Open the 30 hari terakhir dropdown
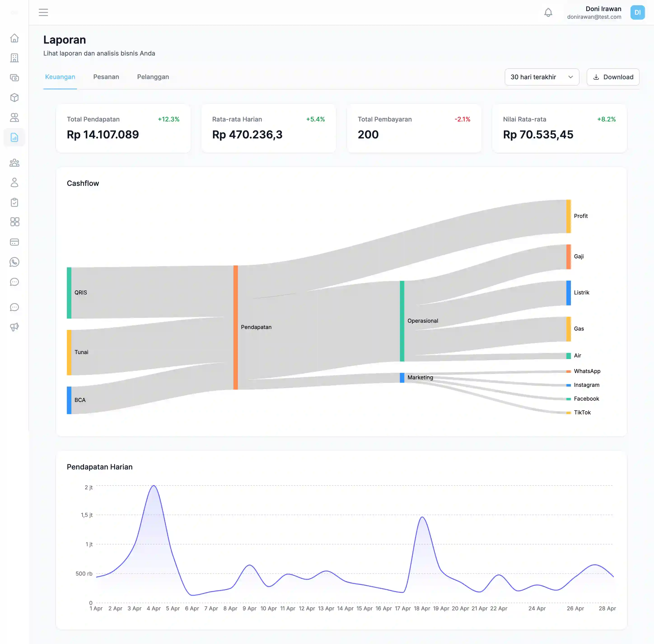The height and width of the screenshot is (644, 654). tap(541, 77)
